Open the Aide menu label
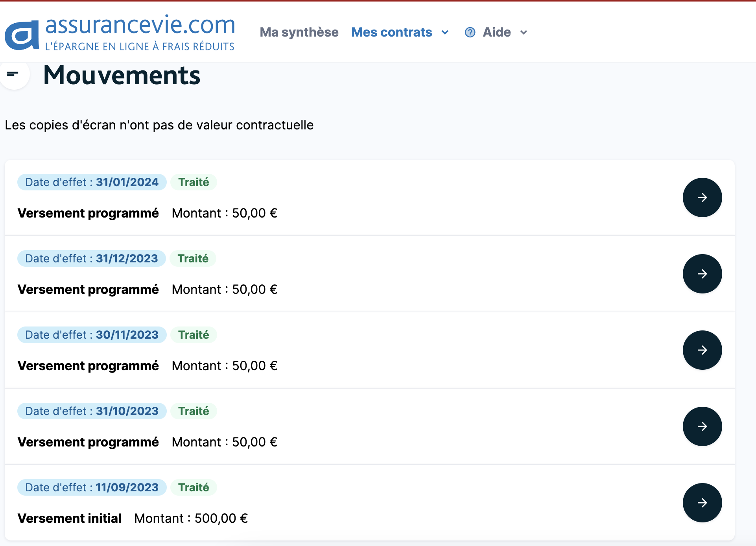 click(x=497, y=32)
